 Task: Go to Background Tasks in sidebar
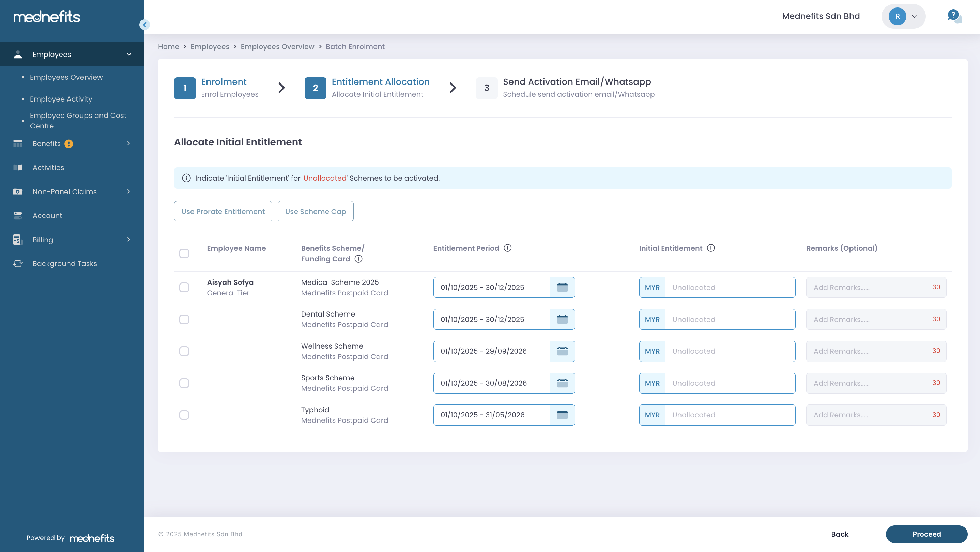click(65, 264)
